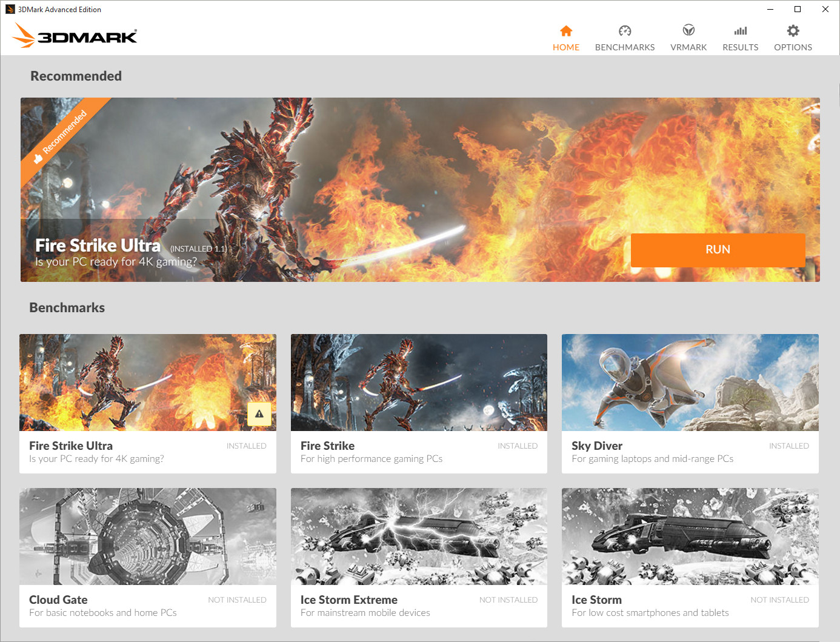The image size is (840, 642).
Task: Open the Cloud Gate benchmark tile
Action: pyautogui.click(x=147, y=537)
